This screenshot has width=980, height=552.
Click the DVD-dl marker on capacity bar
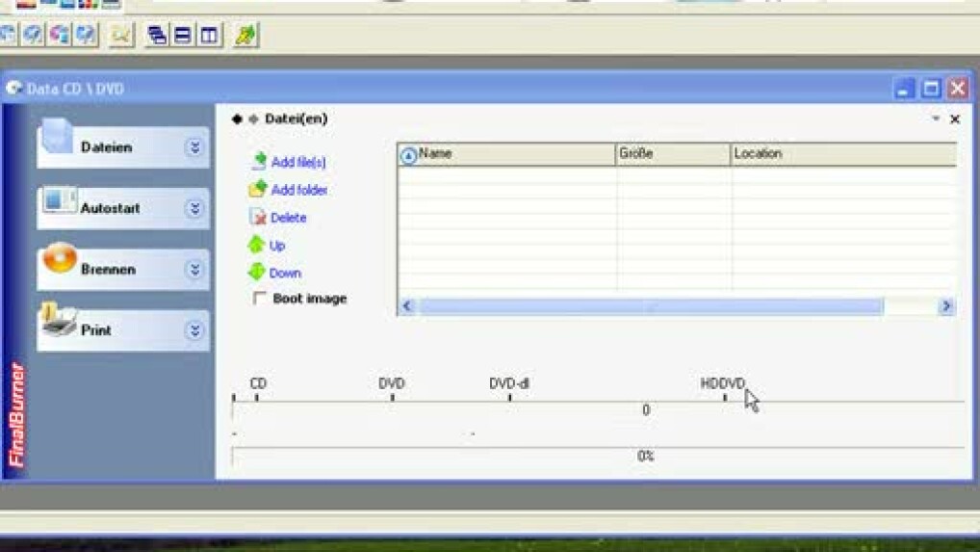(509, 384)
